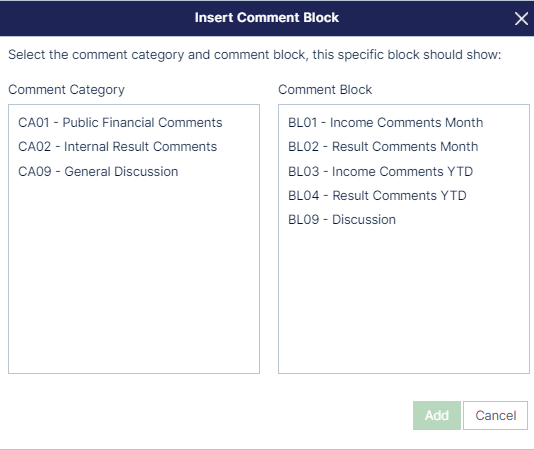
Task: Close the Insert Comment Block dialog
Action: click(521, 18)
